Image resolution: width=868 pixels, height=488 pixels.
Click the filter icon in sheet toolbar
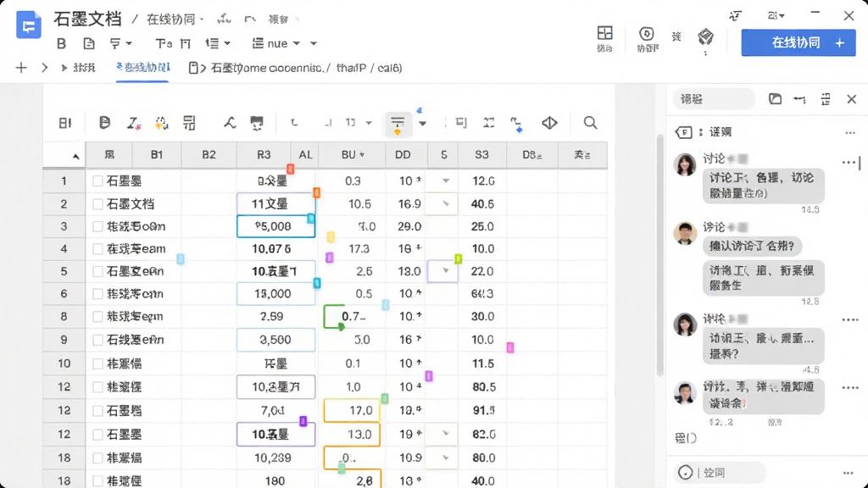coord(398,123)
